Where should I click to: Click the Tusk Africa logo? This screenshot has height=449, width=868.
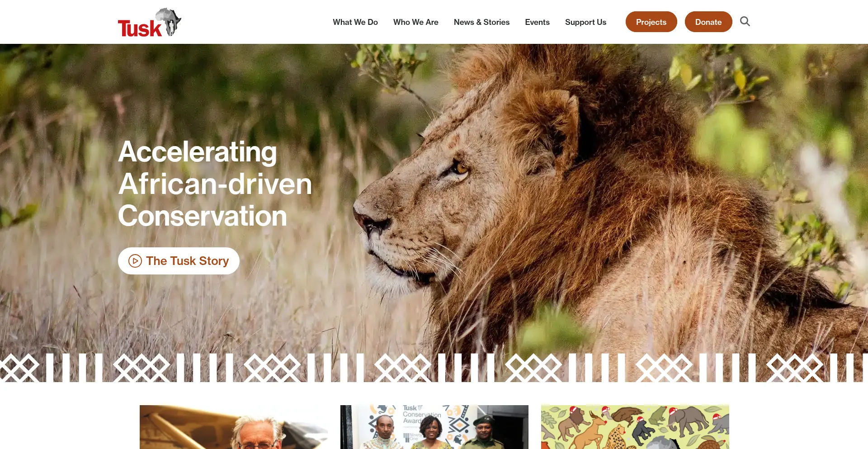pyautogui.click(x=150, y=22)
